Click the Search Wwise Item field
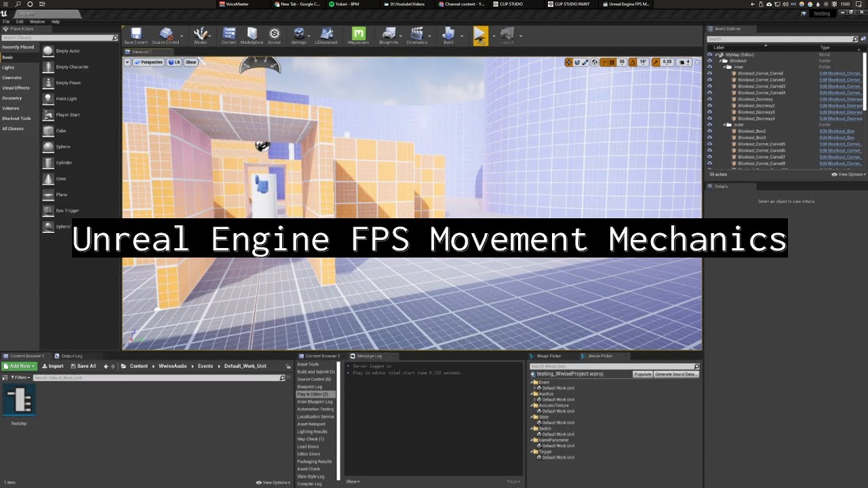Screen dimensions: 868x488 point(614,367)
